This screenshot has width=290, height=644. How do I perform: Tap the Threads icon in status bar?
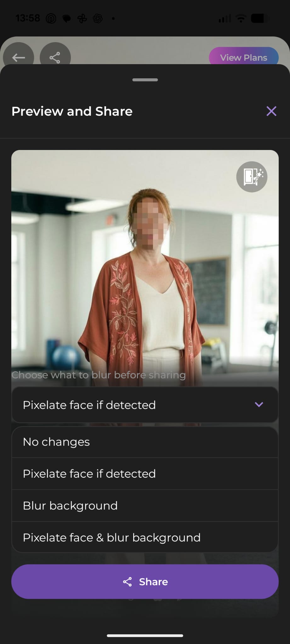(51, 19)
